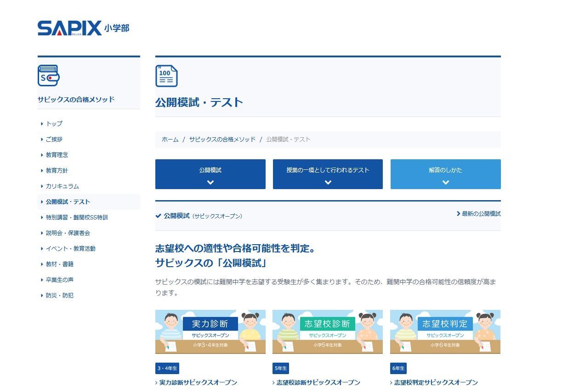Screen dimensions: 568x392
Task: Expand the 解答のしかた chevron
Action: (x=445, y=182)
